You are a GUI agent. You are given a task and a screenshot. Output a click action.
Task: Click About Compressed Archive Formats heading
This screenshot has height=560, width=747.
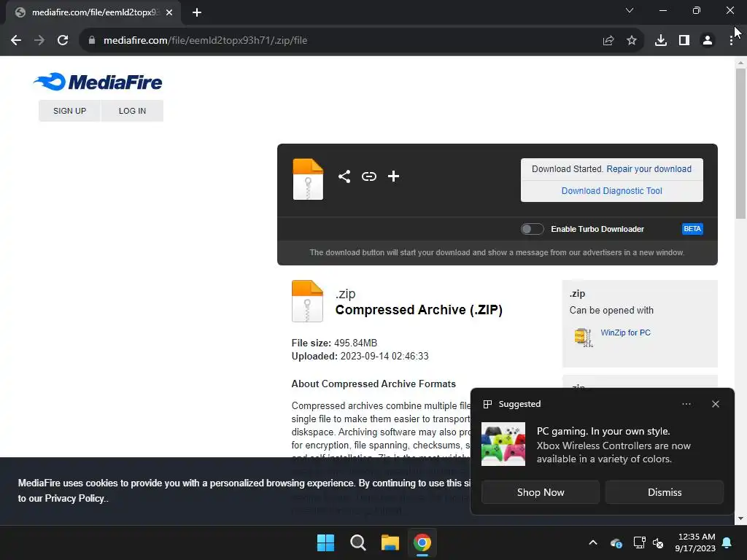click(373, 384)
